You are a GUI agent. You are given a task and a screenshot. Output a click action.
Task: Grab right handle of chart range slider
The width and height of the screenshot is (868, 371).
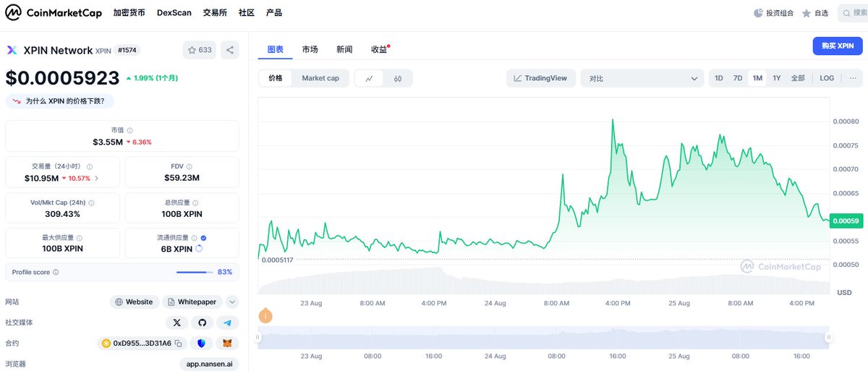(x=829, y=337)
